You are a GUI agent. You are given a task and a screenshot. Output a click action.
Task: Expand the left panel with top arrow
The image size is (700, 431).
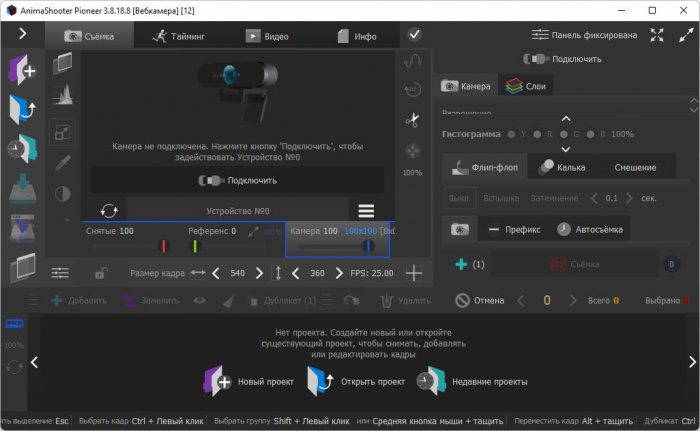click(x=22, y=33)
